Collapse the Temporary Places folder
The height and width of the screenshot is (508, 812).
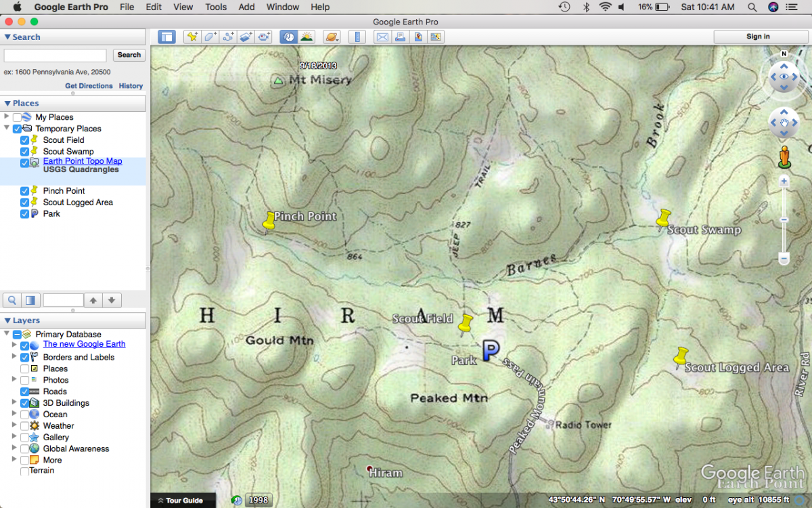pyautogui.click(x=7, y=128)
